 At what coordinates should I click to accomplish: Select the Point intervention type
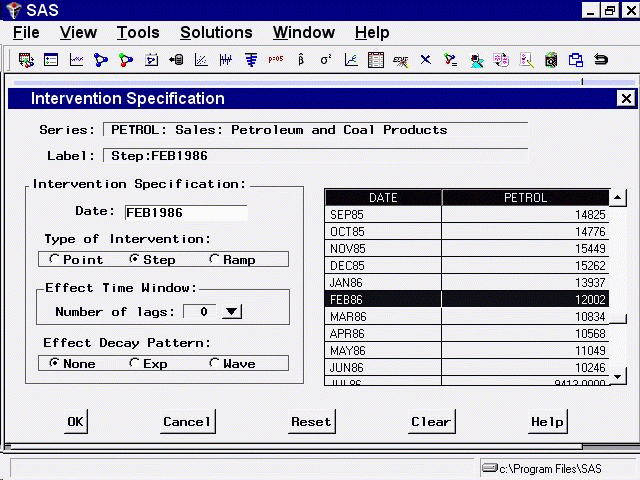pos(76,259)
